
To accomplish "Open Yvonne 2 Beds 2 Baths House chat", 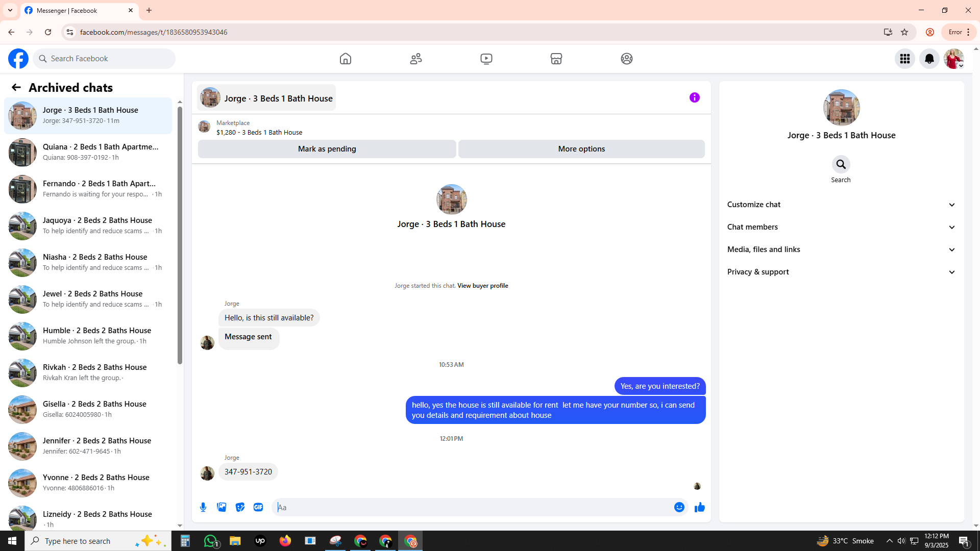I will 88,483.
